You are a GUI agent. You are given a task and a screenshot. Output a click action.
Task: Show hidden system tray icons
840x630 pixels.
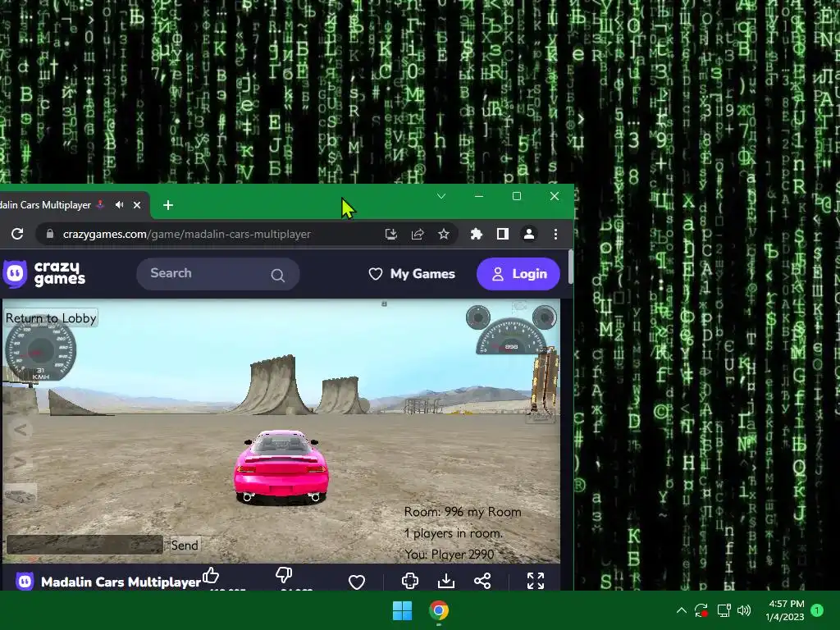[682, 610]
